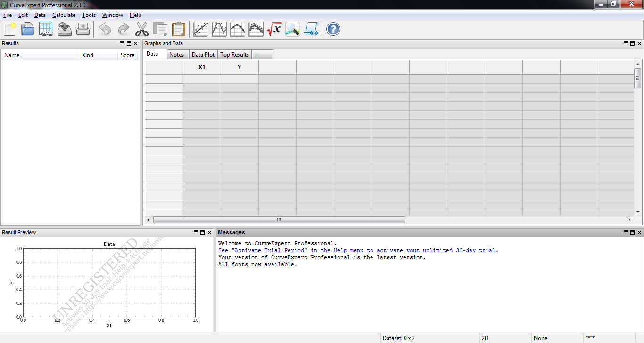This screenshot has width=644, height=343.
Task: Click the first cell under Y
Action: pos(239,79)
